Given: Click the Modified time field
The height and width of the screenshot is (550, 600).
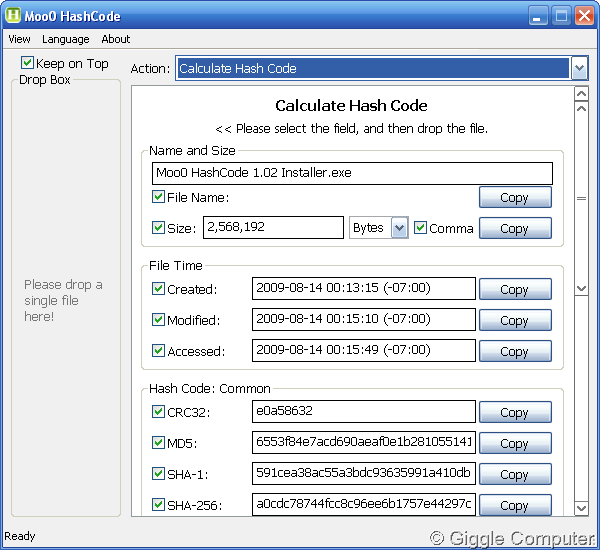Looking at the screenshot, I should click(364, 320).
